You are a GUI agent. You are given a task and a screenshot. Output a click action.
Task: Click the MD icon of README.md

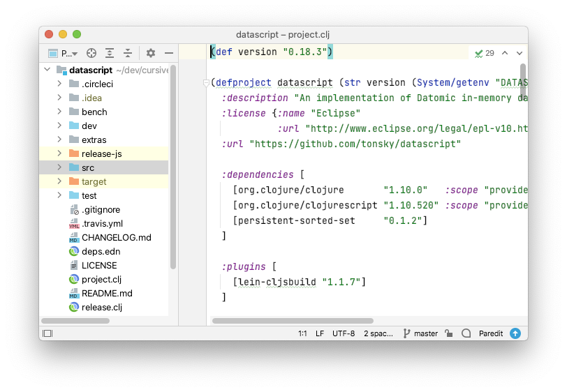click(74, 294)
